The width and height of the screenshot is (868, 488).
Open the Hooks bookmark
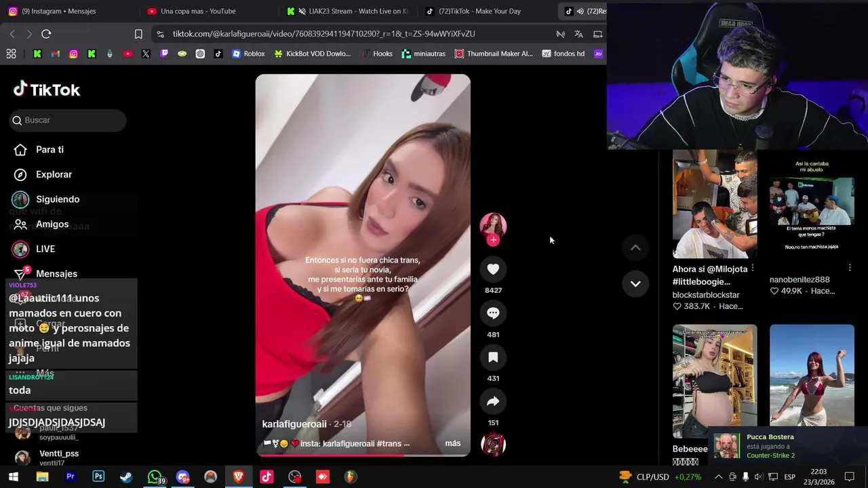pyautogui.click(x=376, y=54)
